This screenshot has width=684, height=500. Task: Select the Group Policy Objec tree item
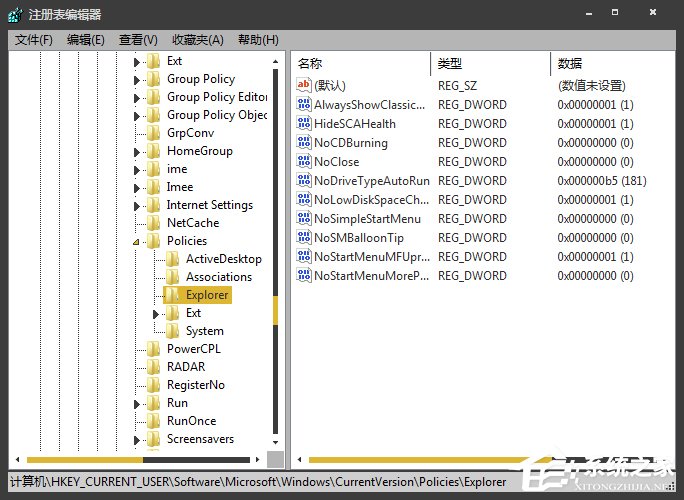pos(217,115)
